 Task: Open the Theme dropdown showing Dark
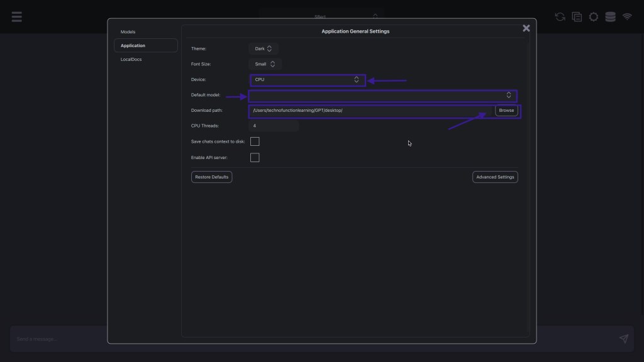[264, 48]
